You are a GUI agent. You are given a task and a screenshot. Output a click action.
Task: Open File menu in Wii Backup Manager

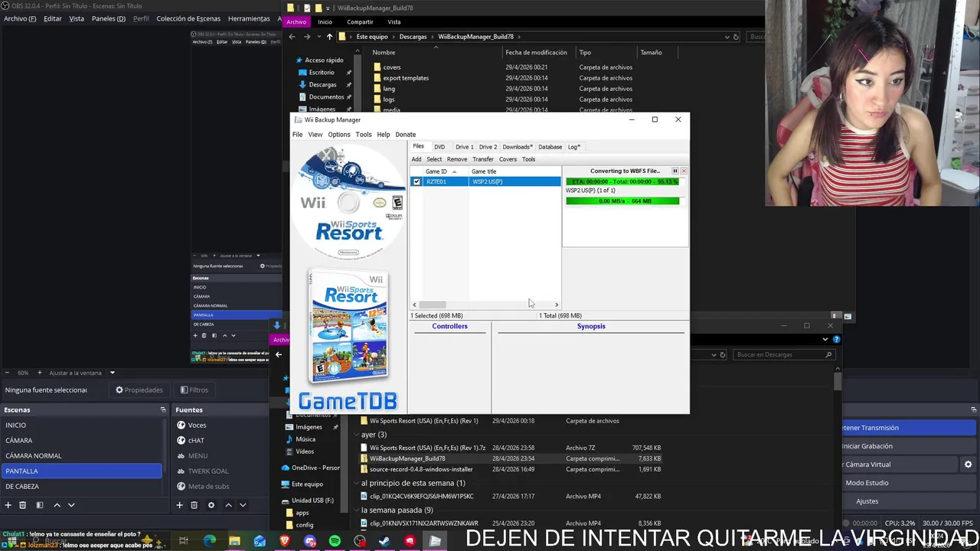click(297, 135)
